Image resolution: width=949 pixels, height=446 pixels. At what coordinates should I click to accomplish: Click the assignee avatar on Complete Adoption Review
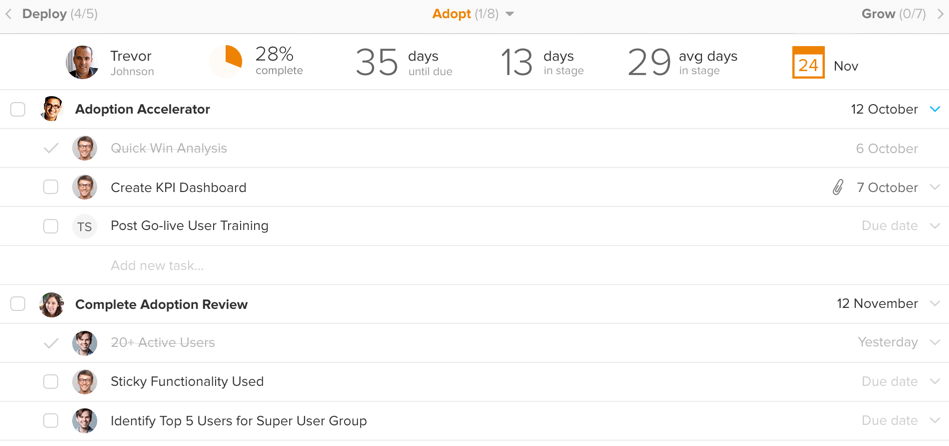point(52,304)
